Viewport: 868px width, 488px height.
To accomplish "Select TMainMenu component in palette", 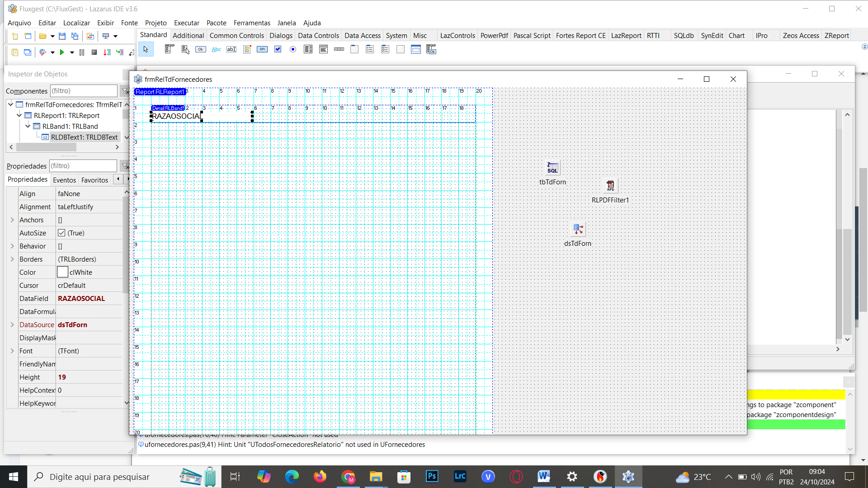I will coord(170,49).
